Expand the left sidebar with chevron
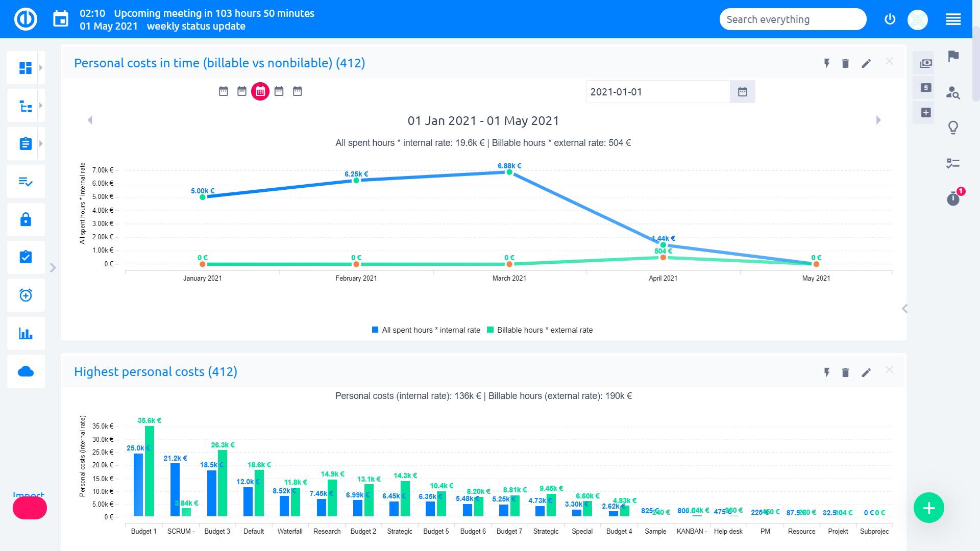The image size is (980, 551). (x=53, y=268)
